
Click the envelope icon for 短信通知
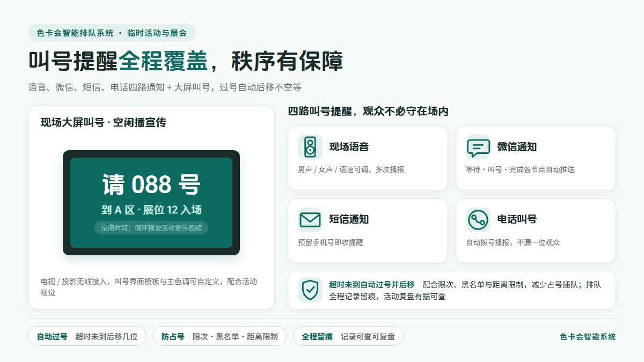pyautogui.click(x=310, y=220)
